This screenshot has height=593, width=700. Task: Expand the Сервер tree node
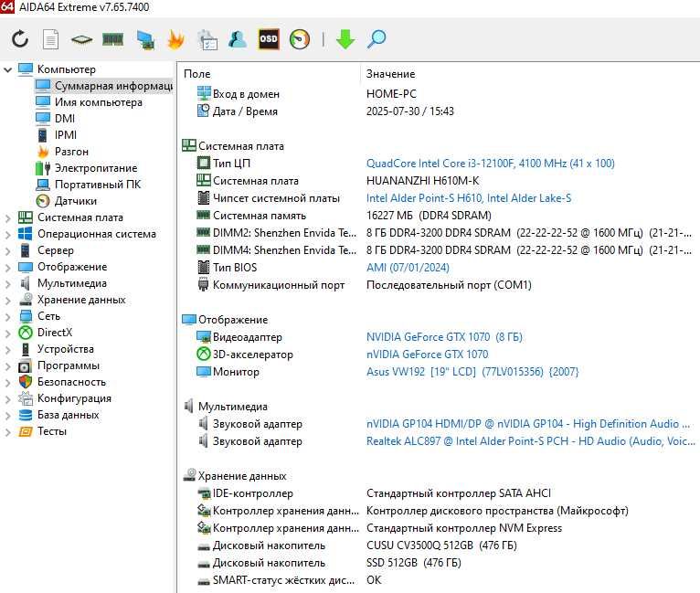click(x=7, y=251)
